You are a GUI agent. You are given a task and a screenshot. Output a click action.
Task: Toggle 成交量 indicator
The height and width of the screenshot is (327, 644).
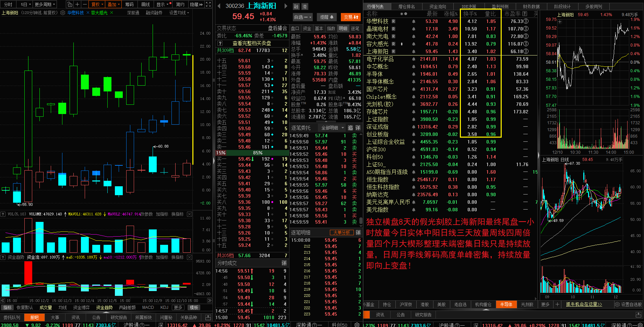point(46,307)
